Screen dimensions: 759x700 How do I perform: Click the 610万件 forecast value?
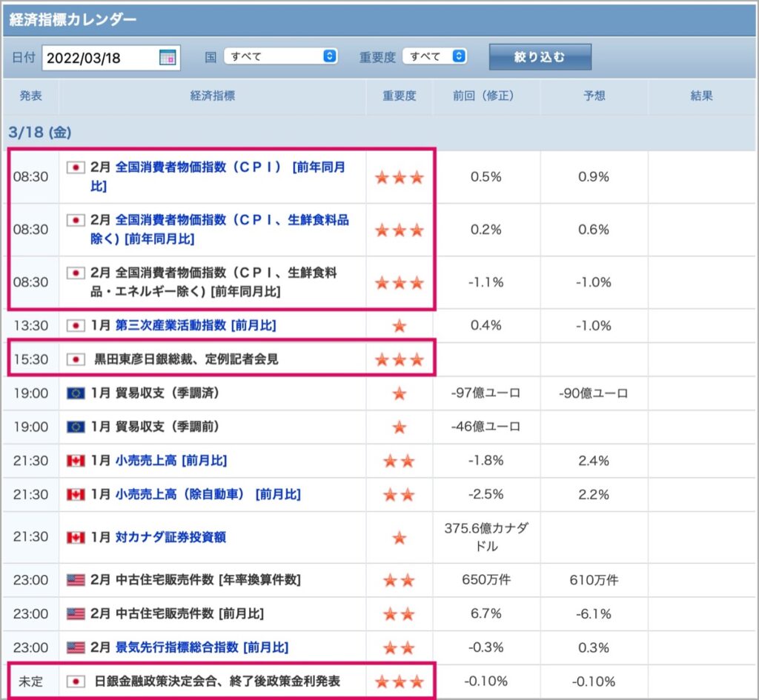594,580
